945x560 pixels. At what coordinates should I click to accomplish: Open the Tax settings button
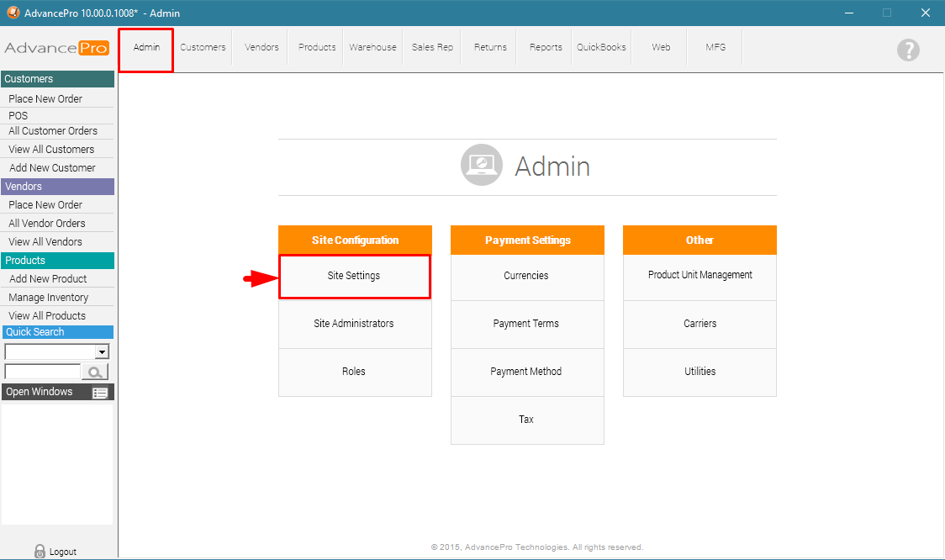526,420
